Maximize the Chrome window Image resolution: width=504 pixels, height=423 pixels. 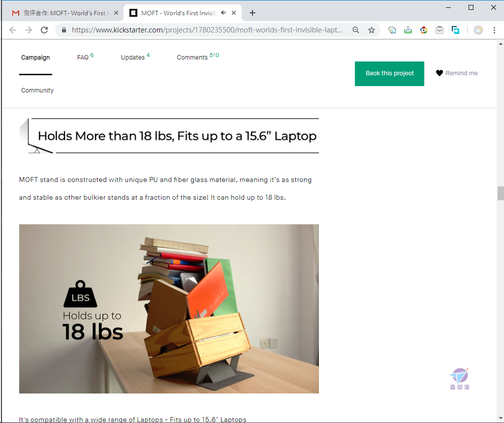click(471, 7)
